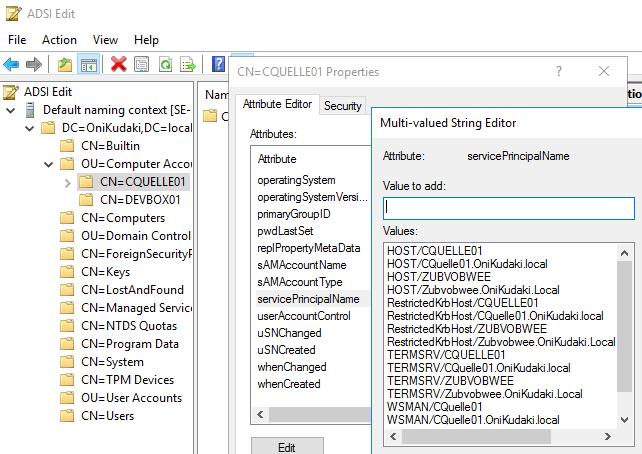Click the Back arrow toolbar icon
Screen dimensions: 642x454
[12, 64]
